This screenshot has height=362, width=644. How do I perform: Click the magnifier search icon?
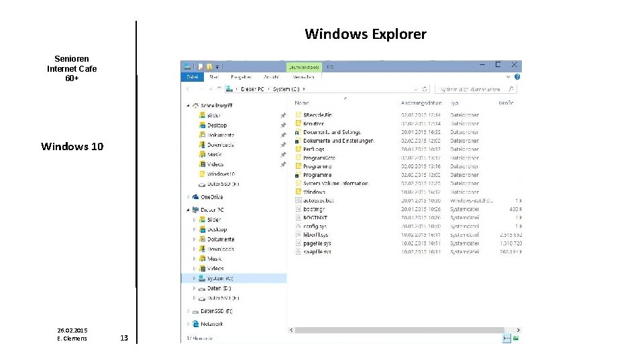511,89
